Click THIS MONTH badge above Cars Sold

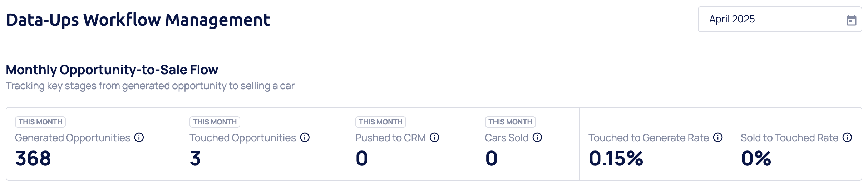[510, 122]
